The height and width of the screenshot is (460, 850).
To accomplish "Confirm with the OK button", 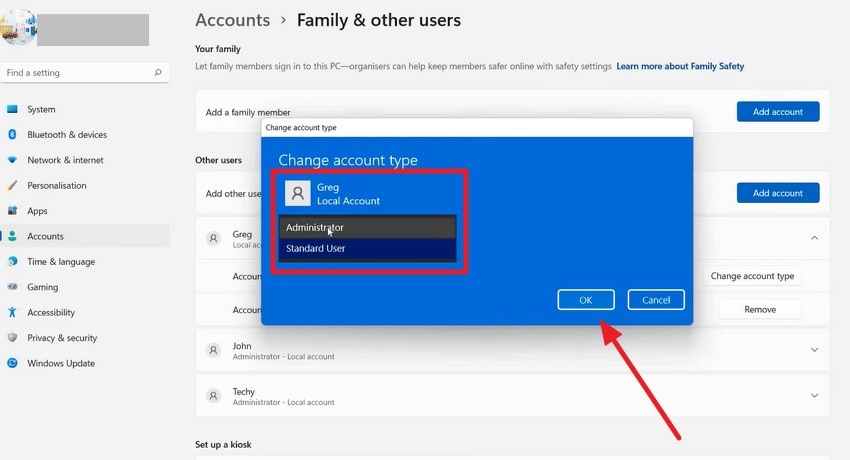I will pos(586,300).
